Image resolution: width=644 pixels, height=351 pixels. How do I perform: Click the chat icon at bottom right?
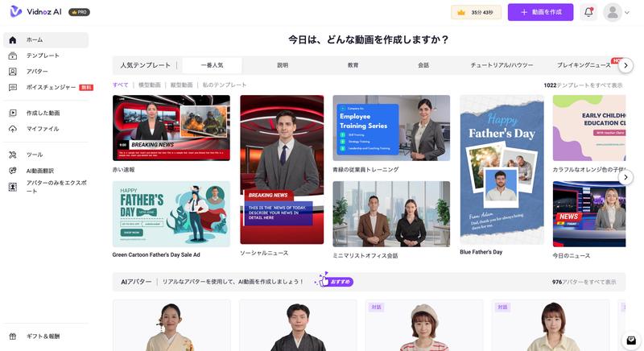coord(632,341)
